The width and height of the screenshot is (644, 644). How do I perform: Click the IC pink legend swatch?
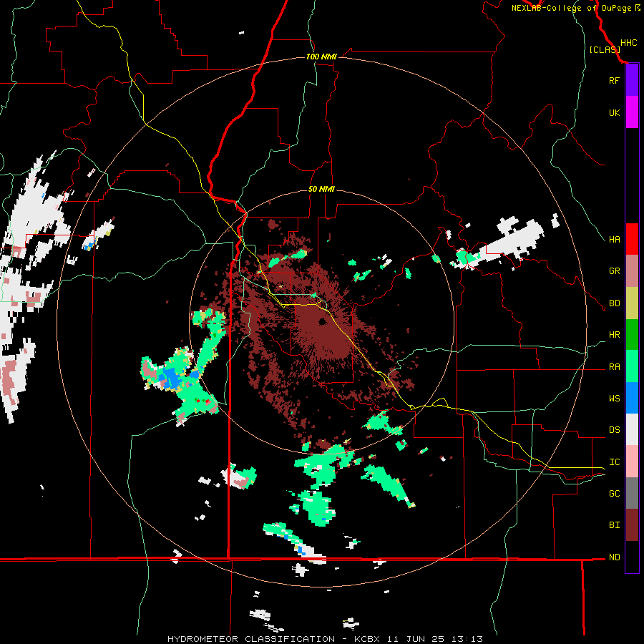click(632, 462)
